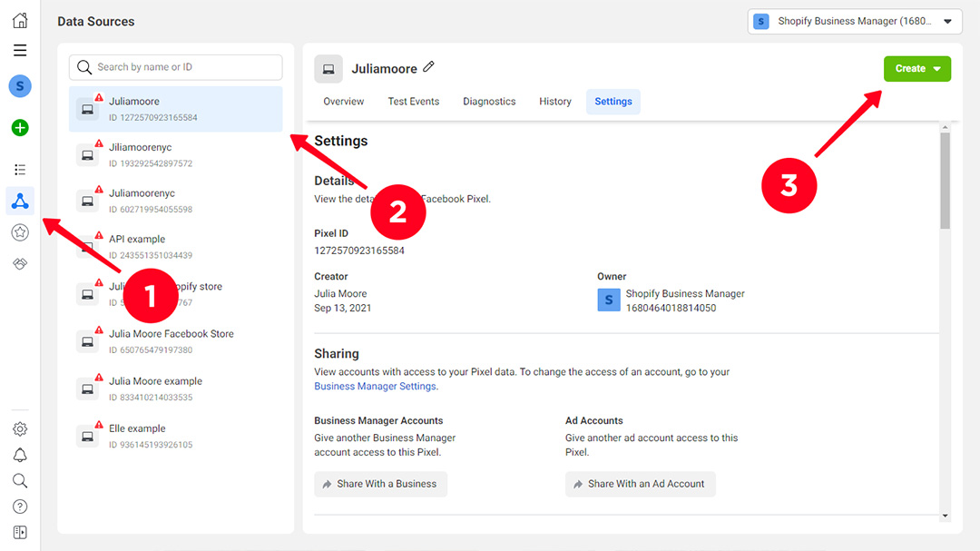The width and height of the screenshot is (980, 551).
Task: Click Share With an Ad Account button
Action: (x=641, y=484)
